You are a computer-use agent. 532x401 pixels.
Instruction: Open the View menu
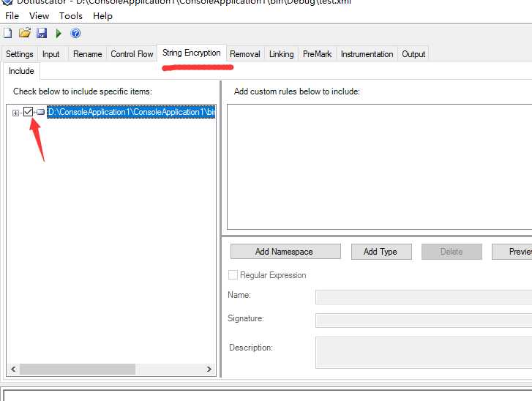(x=39, y=16)
